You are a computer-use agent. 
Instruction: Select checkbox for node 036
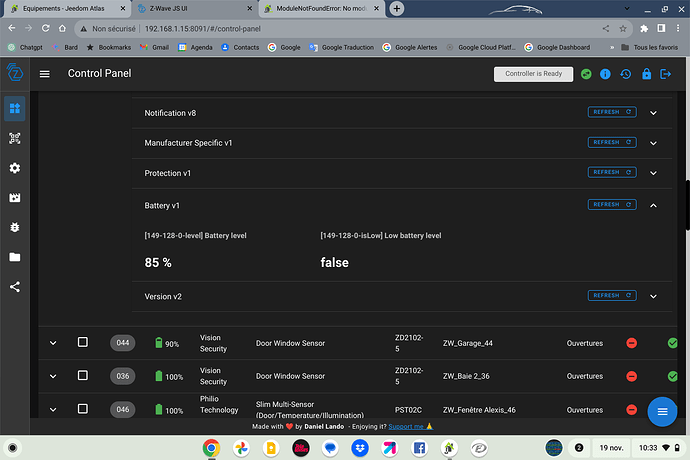tap(82, 375)
